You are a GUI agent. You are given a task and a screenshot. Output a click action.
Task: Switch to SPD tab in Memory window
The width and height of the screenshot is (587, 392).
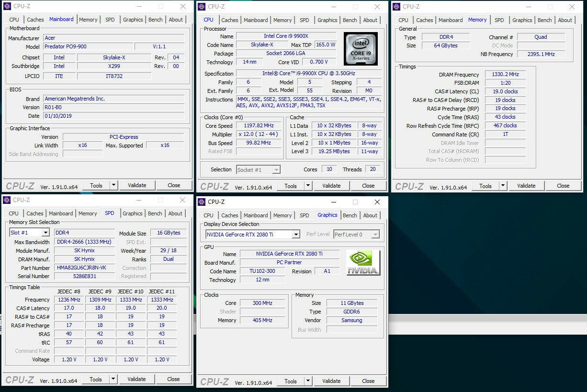499,20
